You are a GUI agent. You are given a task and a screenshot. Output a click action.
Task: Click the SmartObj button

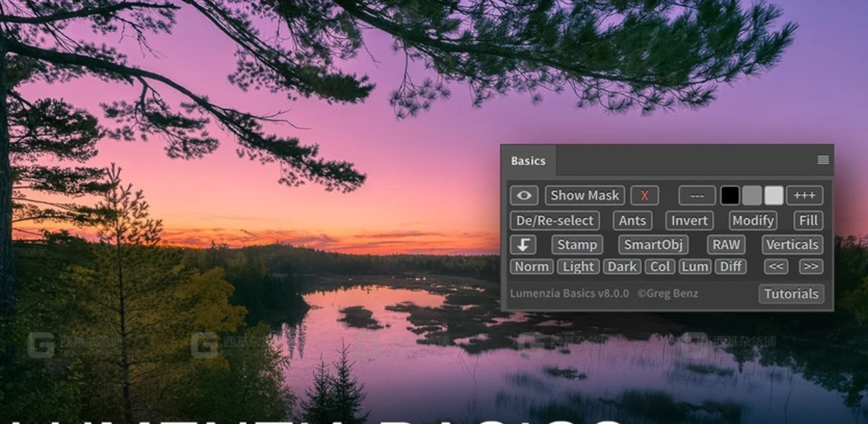point(653,245)
